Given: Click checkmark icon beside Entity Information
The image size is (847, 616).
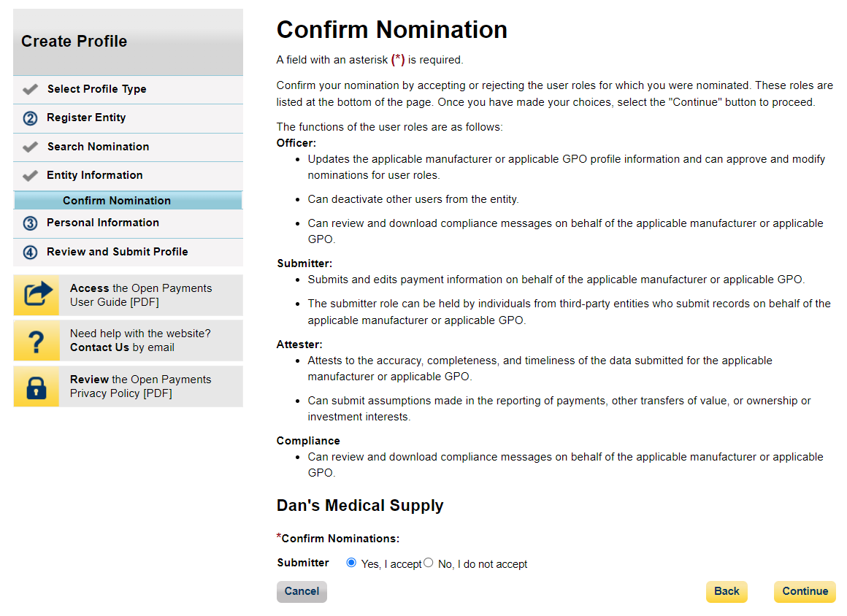Looking at the screenshot, I should pyautogui.click(x=30, y=176).
